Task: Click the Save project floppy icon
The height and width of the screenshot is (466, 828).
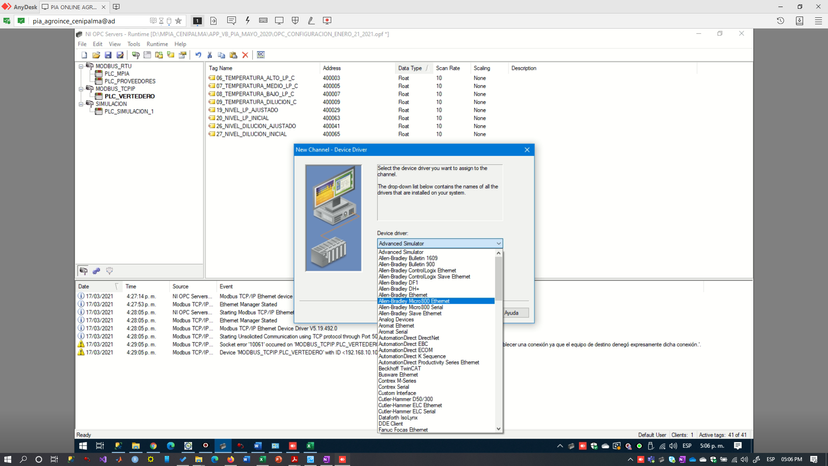Action: point(108,55)
